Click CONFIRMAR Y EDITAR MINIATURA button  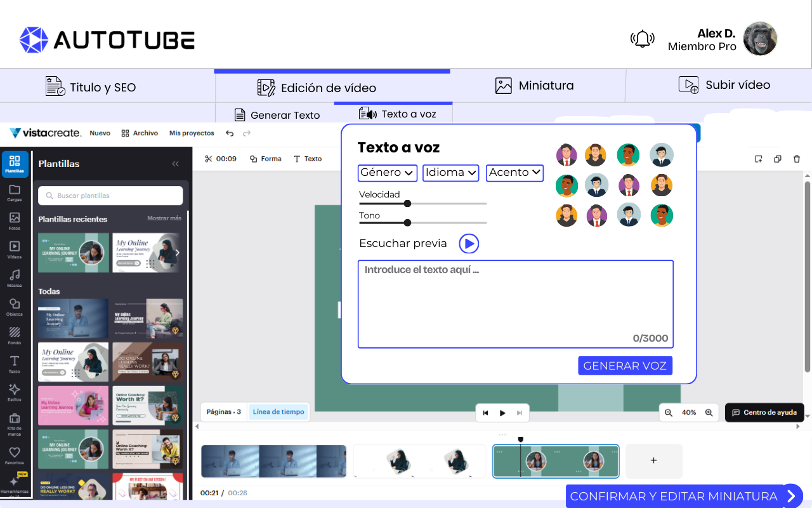pyautogui.click(x=684, y=496)
